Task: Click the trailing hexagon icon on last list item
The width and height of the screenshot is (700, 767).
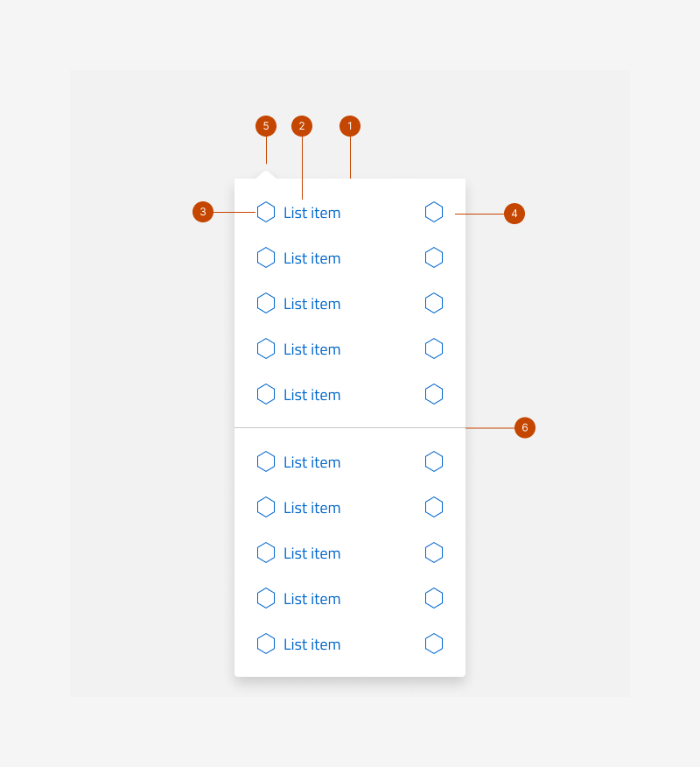Action: coord(434,644)
